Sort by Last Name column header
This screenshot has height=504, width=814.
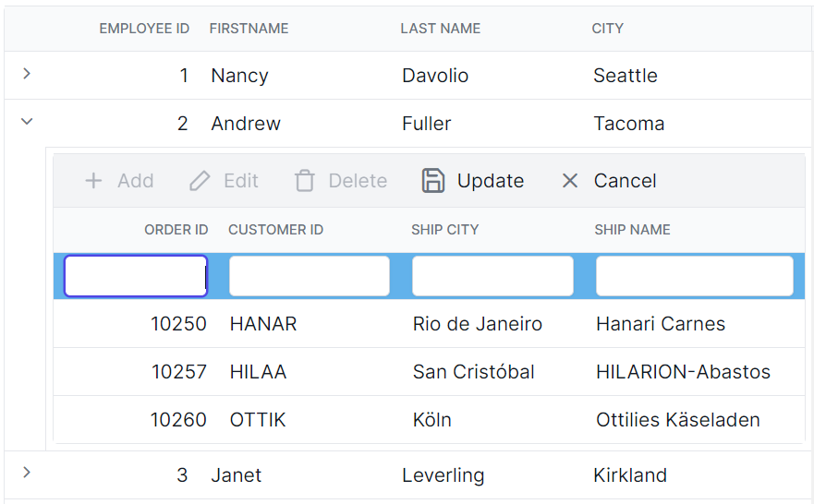(440, 29)
